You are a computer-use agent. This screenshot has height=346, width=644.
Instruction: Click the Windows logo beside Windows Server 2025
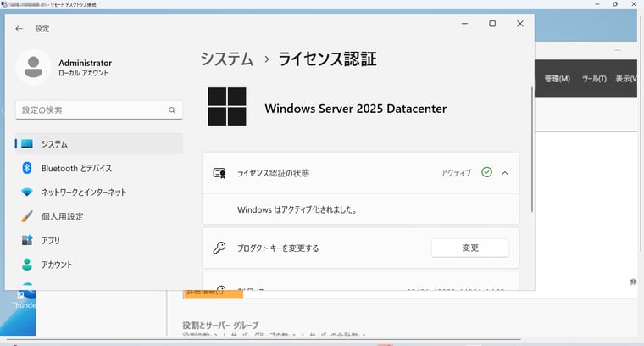tap(227, 107)
